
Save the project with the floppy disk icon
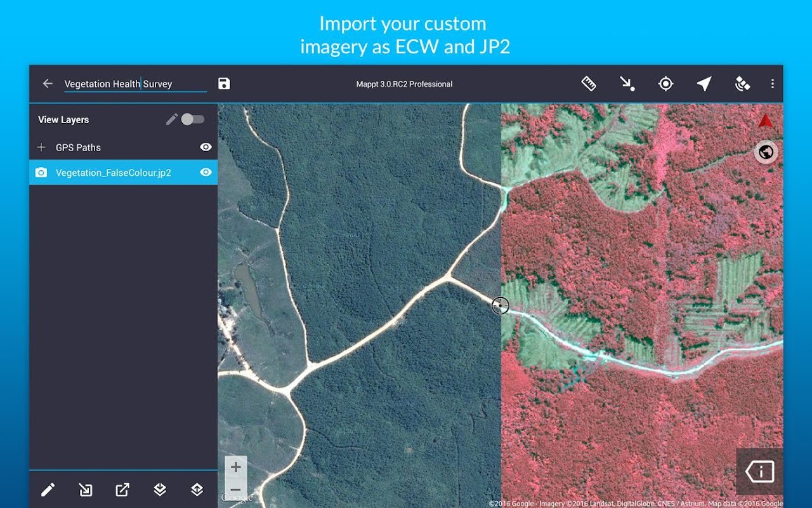point(224,84)
